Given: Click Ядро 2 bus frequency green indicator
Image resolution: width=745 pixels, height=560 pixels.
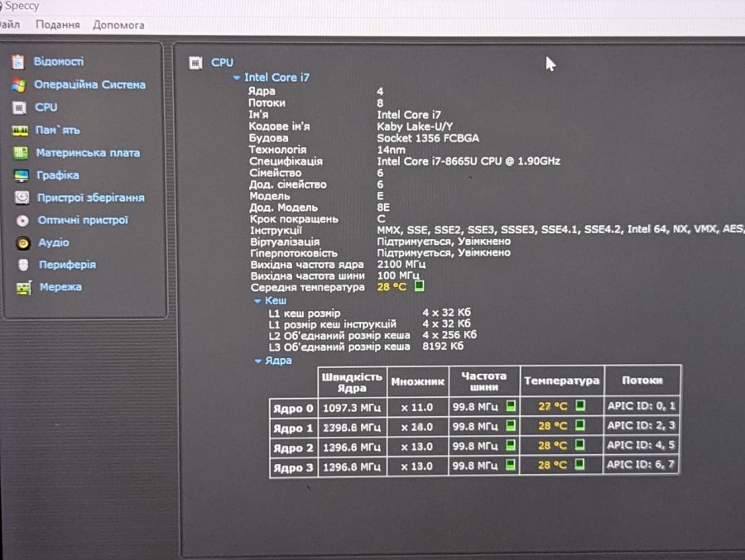Looking at the screenshot, I should (x=511, y=445).
